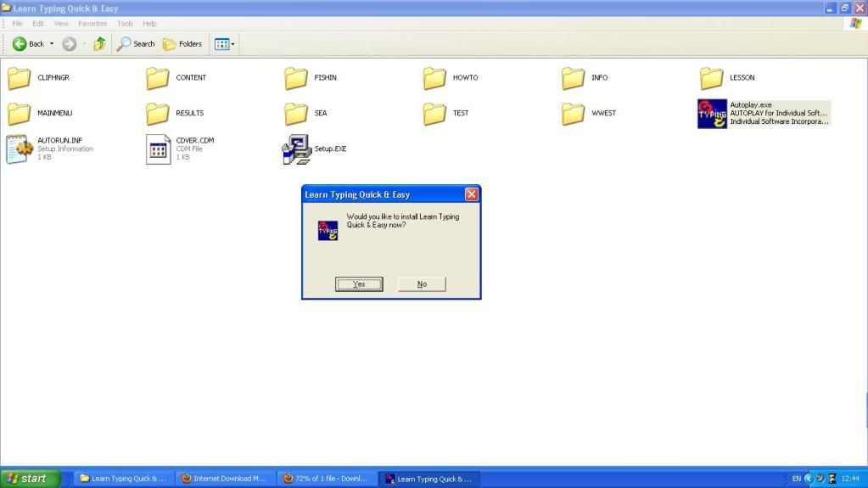
Task: Select the Autoplay.exe file name text
Action: 751,104
